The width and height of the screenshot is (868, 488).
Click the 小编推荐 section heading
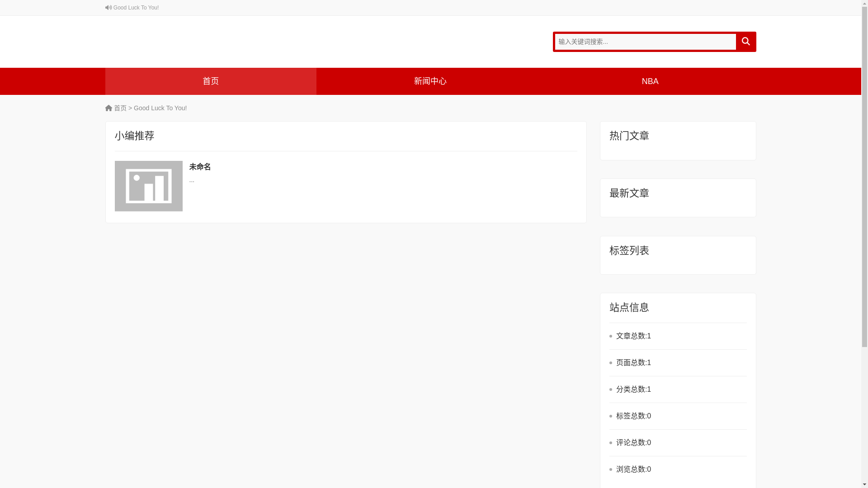click(134, 136)
